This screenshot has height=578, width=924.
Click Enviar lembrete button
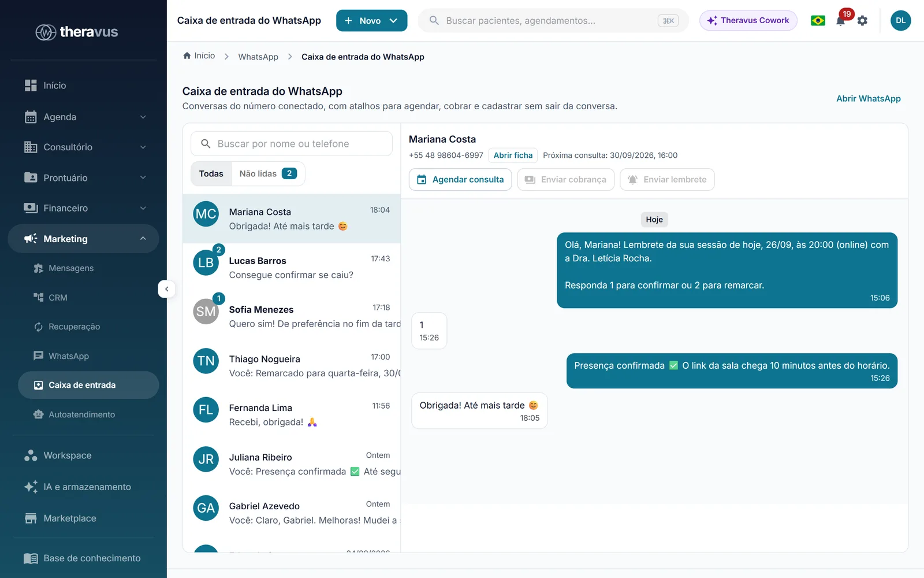click(x=667, y=180)
